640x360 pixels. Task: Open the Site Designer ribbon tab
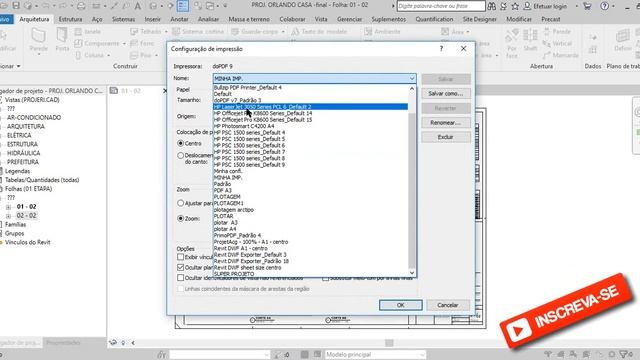[480, 19]
